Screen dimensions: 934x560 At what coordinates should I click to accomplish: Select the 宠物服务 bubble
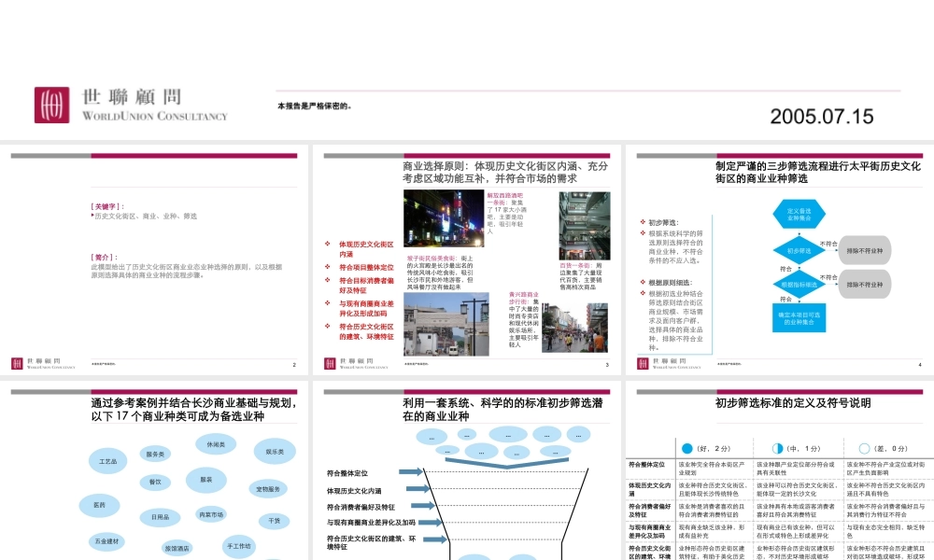(268, 489)
